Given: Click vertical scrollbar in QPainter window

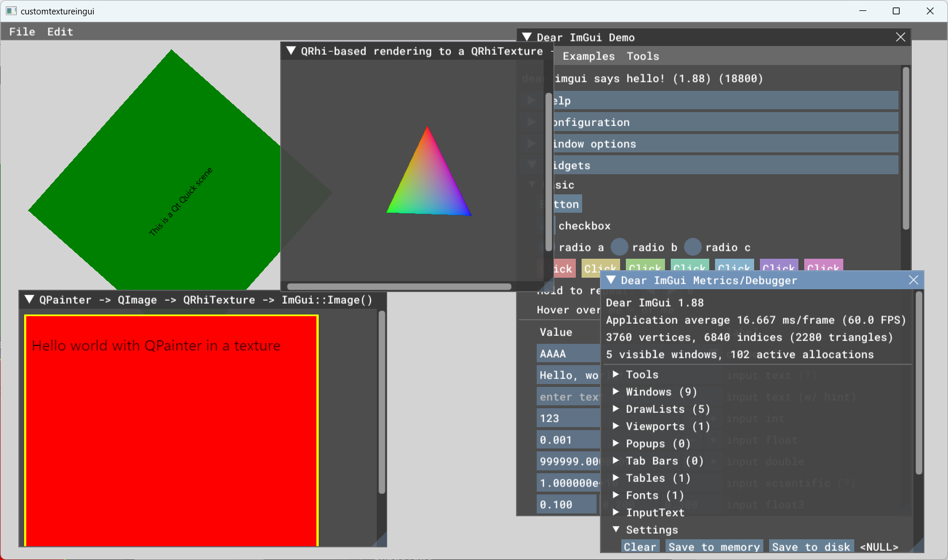Looking at the screenshot, I should coord(381,402).
